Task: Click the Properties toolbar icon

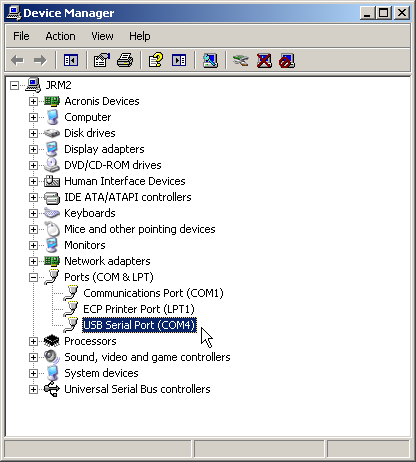Action: [x=102, y=60]
